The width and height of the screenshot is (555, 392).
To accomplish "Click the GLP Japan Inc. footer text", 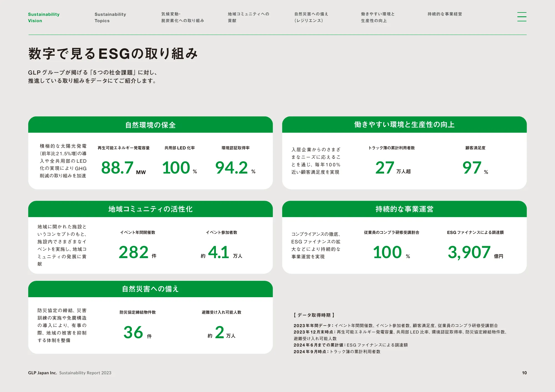I will coord(42,373).
